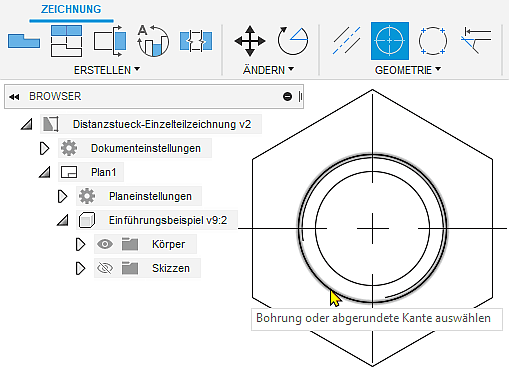Select the Rotate tool
The width and height of the screenshot is (509, 369).
coord(293,41)
